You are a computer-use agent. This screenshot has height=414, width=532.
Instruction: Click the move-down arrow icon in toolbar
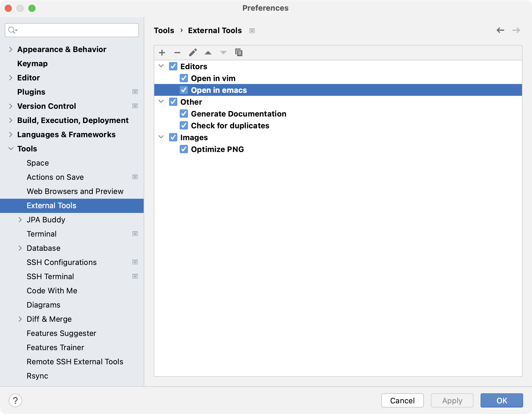click(x=223, y=52)
